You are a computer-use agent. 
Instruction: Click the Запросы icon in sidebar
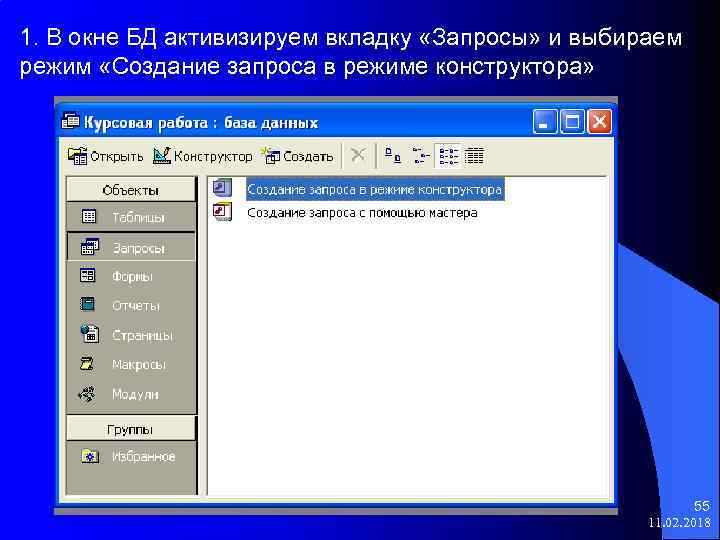click(90, 247)
